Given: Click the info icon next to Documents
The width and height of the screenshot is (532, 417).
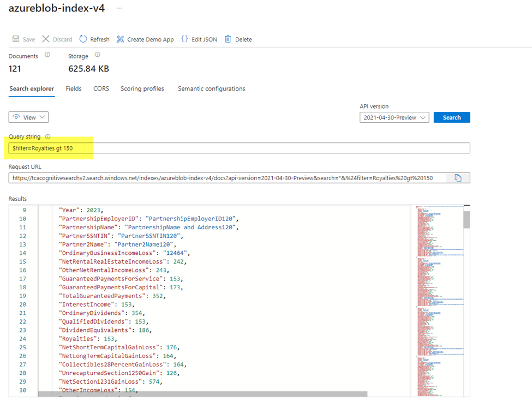Looking at the screenshot, I should click(46, 55).
